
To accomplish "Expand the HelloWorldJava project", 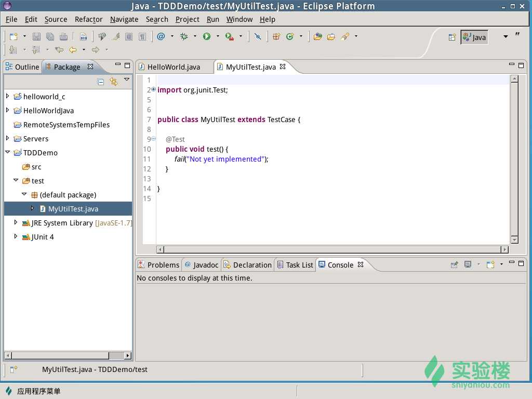I will tap(7, 110).
